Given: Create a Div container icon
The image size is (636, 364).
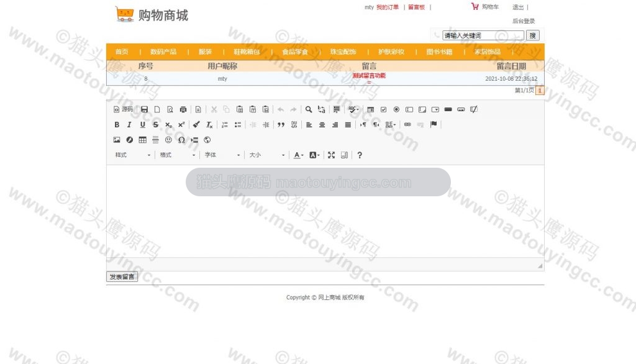Looking at the screenshot, I should pyautogui.click(x=294, y=125).
